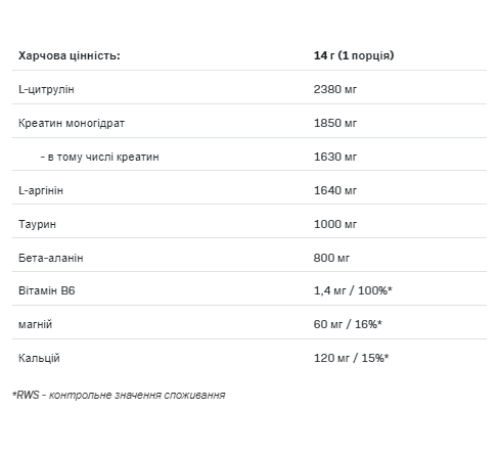The image size is (500, 450).
Task: Click the 1640 мг value
Action: 335,190
